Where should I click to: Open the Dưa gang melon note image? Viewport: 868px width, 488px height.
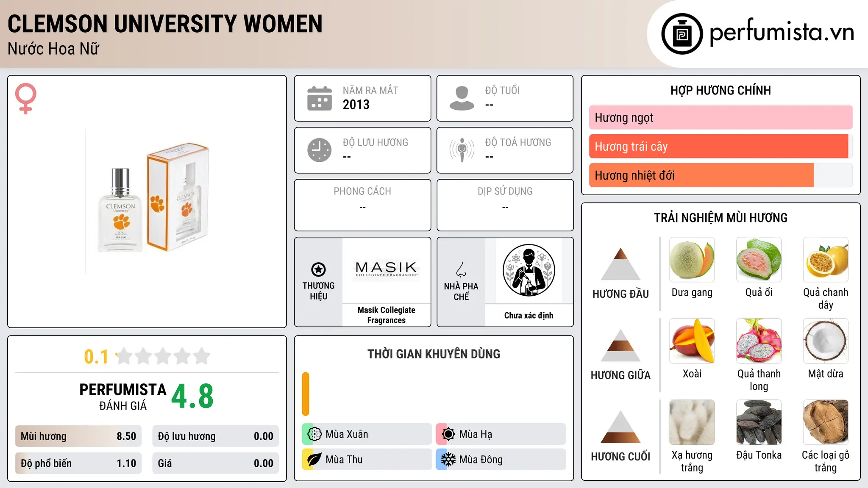tap(692, 260)
